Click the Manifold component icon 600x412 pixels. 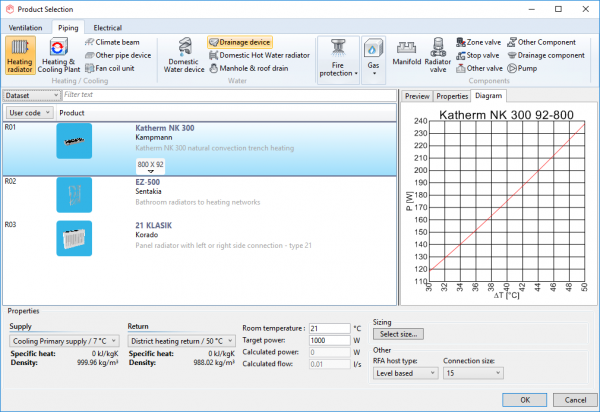[x=407, y=56]
